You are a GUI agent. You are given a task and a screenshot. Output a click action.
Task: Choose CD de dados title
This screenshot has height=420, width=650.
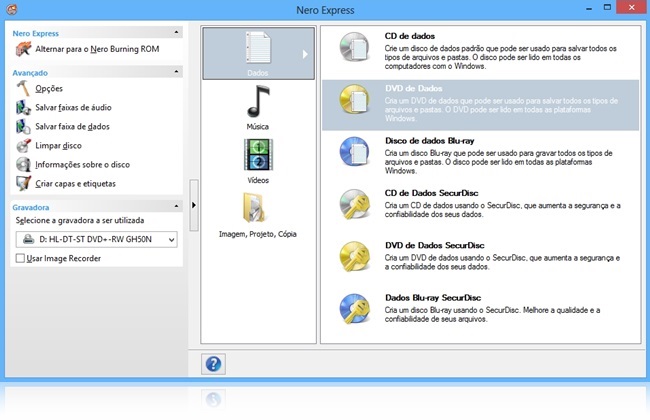click(410, 36)
